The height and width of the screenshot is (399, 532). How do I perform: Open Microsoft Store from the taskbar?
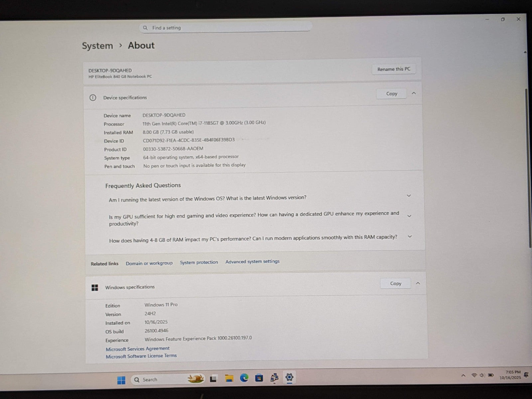point(259,378)
